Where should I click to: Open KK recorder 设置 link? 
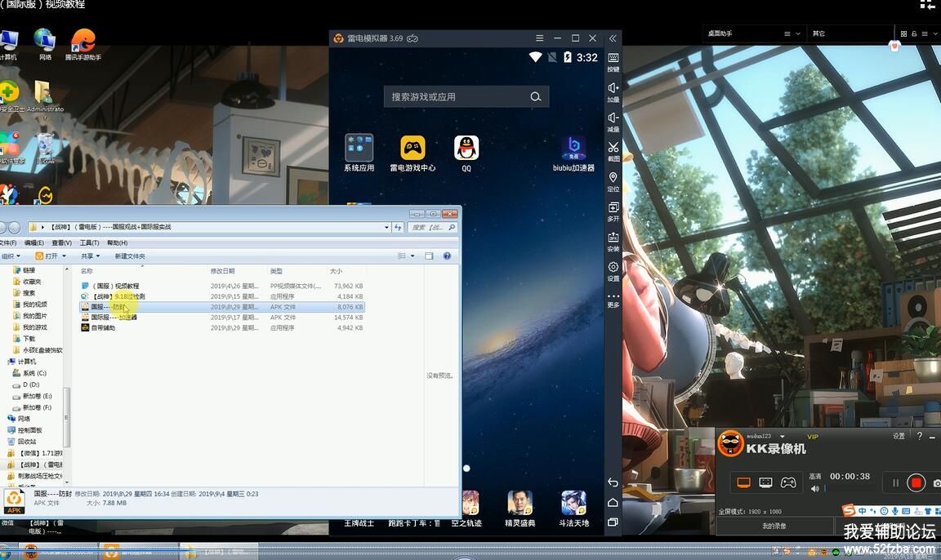tap(899, 437)
